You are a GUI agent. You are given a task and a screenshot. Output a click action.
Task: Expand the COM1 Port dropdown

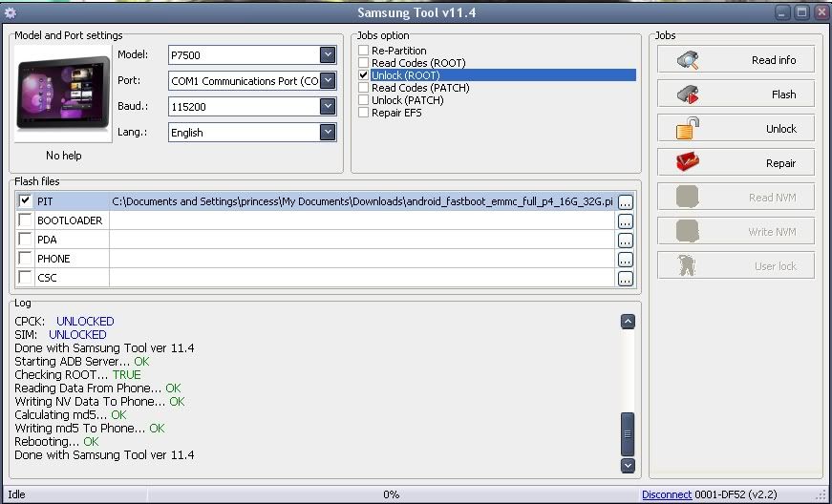(328, 81)
